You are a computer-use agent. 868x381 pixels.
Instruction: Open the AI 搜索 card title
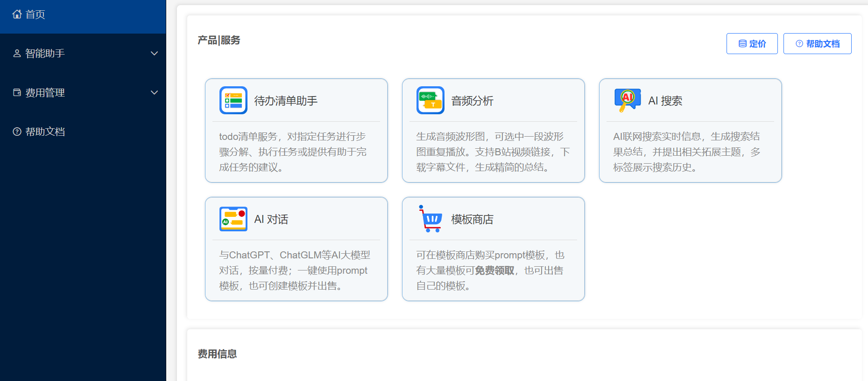click(665, 101)
